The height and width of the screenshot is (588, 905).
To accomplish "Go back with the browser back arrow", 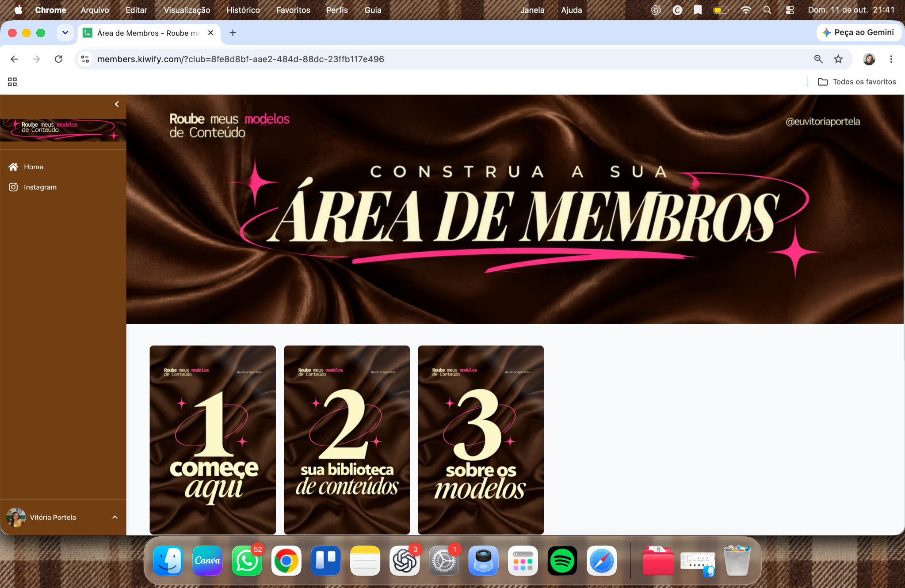I will pyautogui.click(x=14, y=59).
